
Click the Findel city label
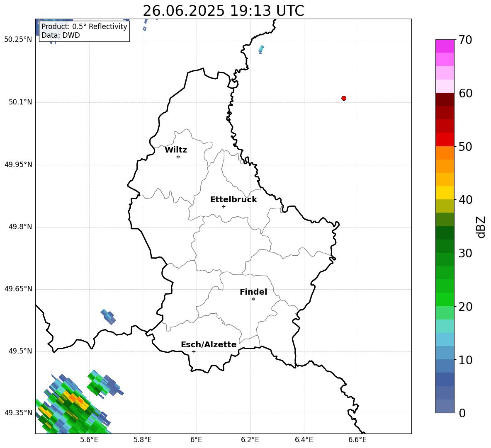(253, 292)
